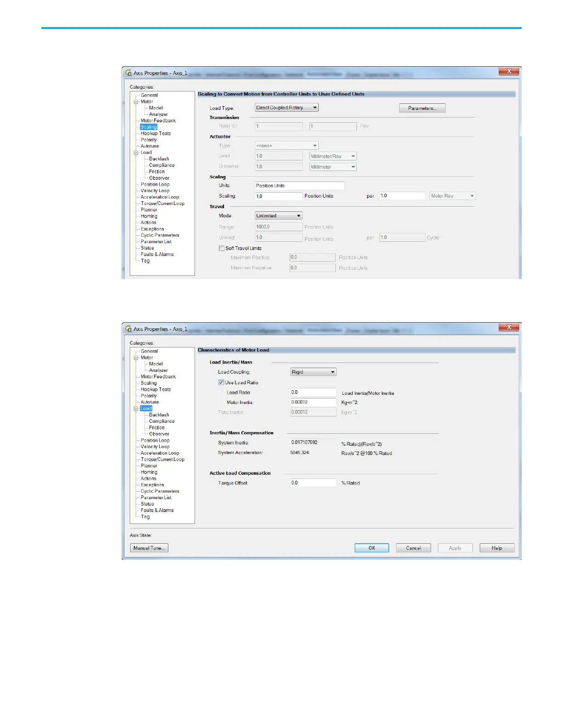Select Hookup Tests in the upper tree

pos(155,133)
